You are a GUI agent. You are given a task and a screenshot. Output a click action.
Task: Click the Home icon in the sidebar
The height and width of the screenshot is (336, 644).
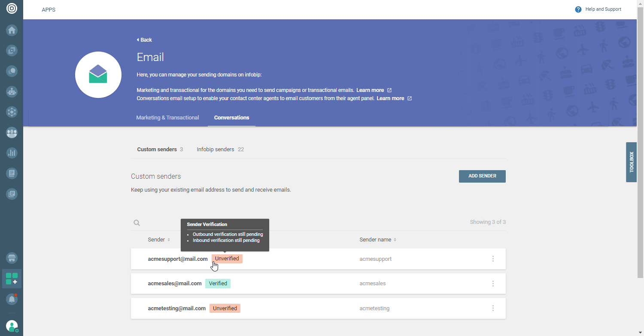[x=12, y=31]
